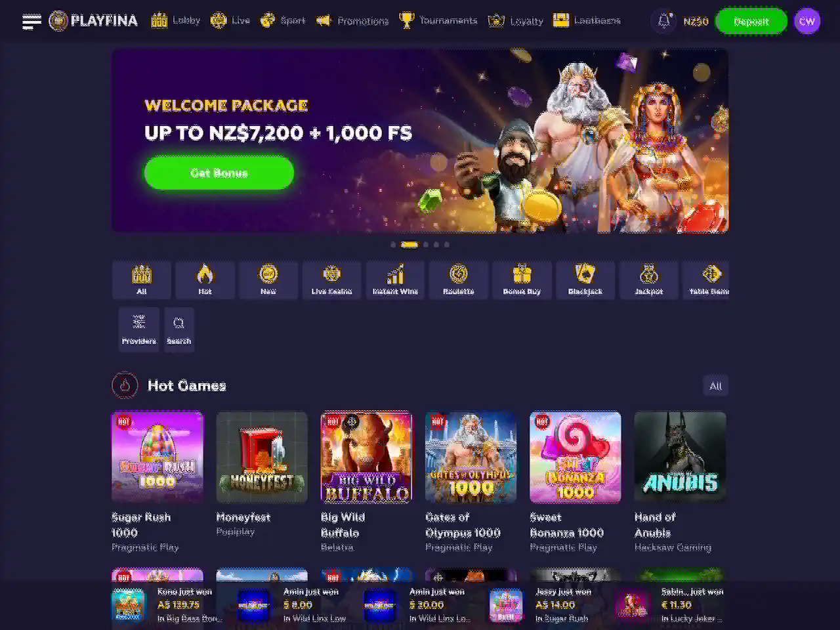Screen dimensions: 840x630
Task: Select the Roulette category icon
Action: click(x=458, y=273)
